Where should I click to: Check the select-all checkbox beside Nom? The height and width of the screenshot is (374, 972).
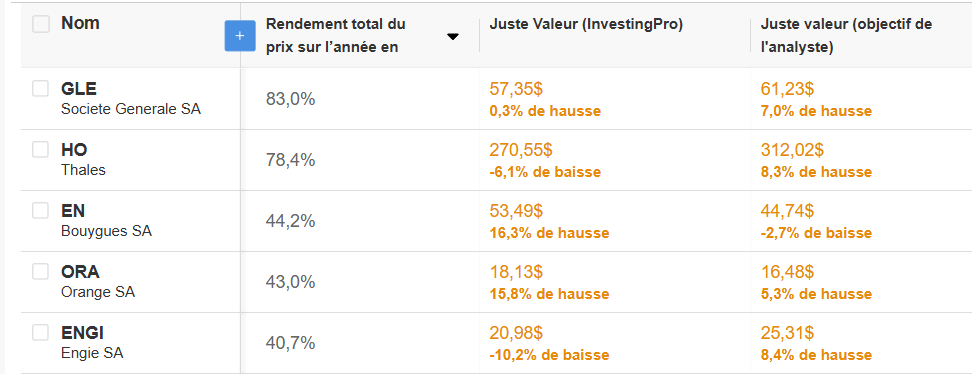point(41,24)
